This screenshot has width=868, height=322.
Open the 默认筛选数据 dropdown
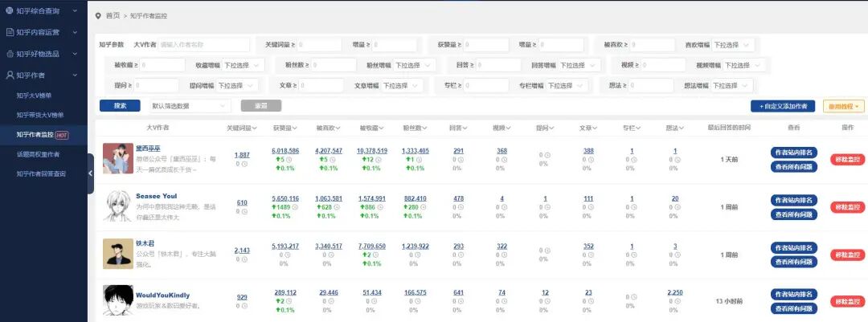(190, 106)
